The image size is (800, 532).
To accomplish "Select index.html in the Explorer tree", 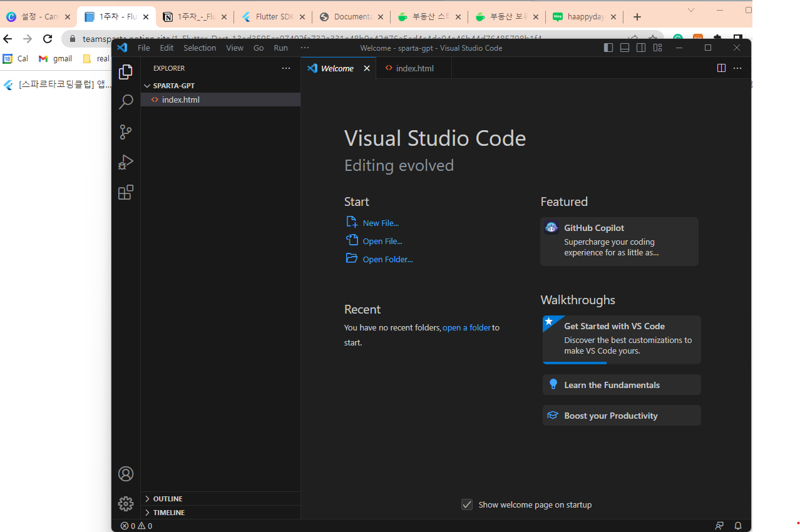I will click(x=220, y=100).
